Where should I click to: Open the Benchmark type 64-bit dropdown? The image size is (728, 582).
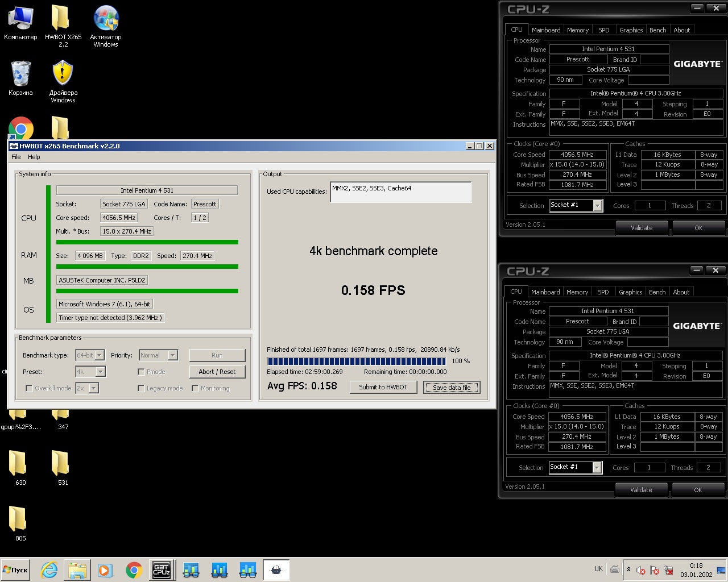coord(90,355)
